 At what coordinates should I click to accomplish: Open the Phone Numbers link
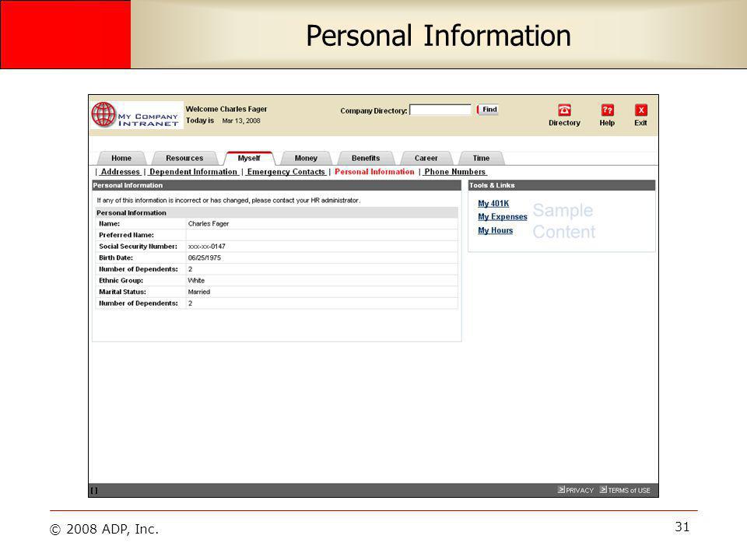coord(455,172)
